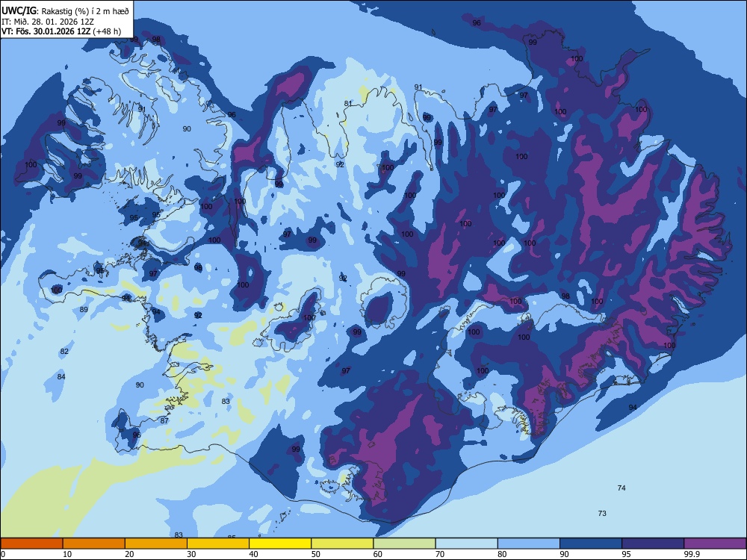Click the navy 95–99.9 legend color block

coord(653,544)
